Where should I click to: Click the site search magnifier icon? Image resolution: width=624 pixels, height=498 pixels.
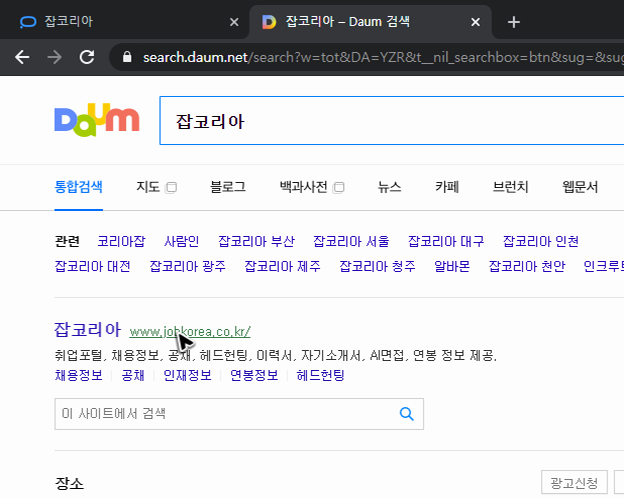[406, 414]
